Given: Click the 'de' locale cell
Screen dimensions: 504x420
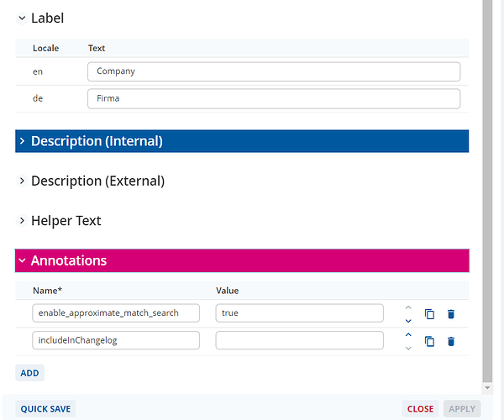Looking at the screenshot, I should [38, 98].
